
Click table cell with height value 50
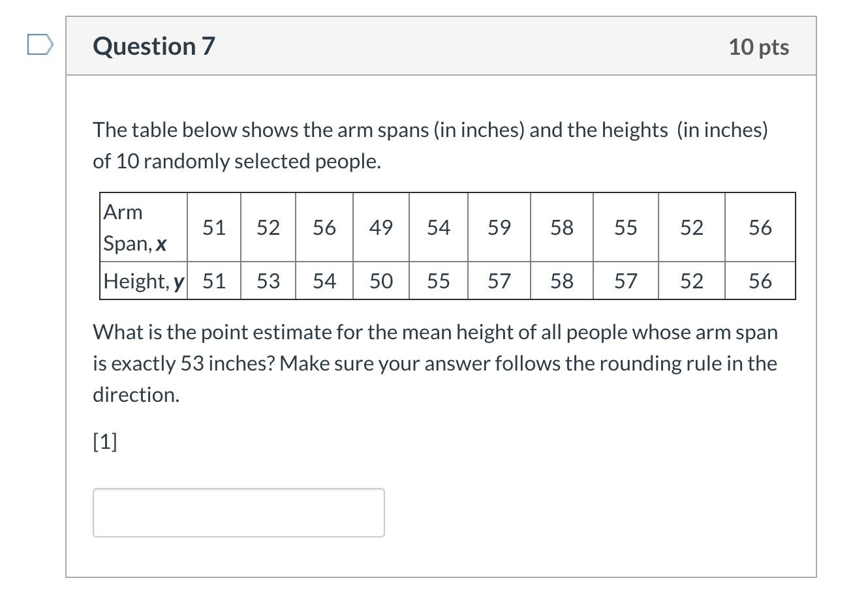pyautogui.click(x=381, y=281)
